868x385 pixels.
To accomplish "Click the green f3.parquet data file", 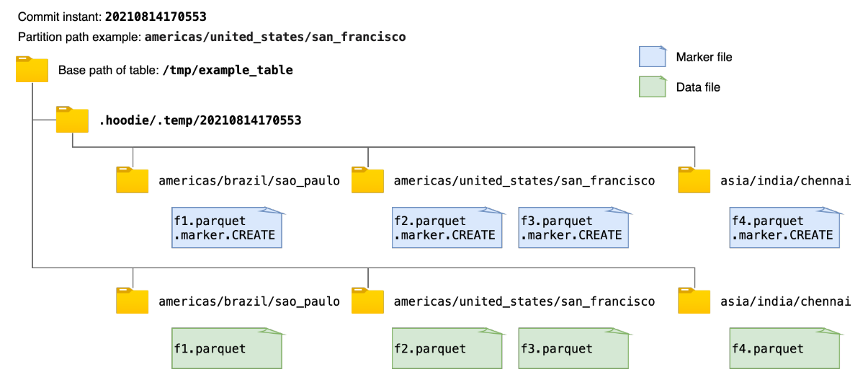I will click(x=573, y=348).
